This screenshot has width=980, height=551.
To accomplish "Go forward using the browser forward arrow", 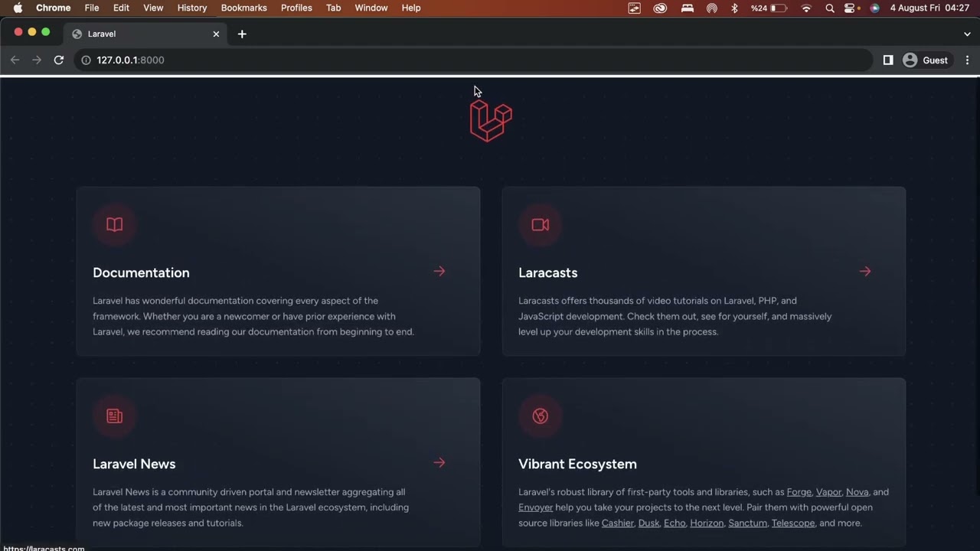I will click(37, 60).
